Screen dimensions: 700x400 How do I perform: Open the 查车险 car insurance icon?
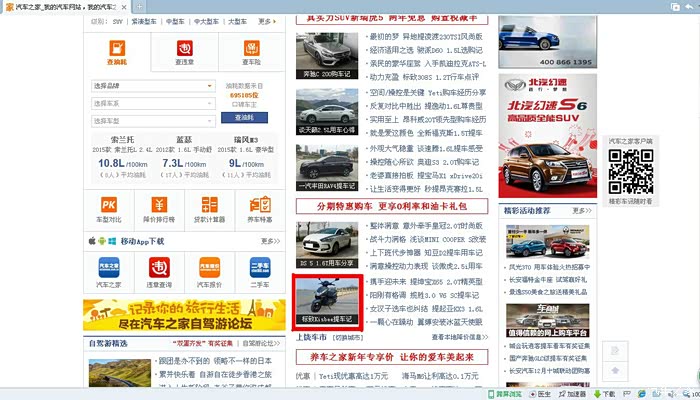tap(252, 48)
